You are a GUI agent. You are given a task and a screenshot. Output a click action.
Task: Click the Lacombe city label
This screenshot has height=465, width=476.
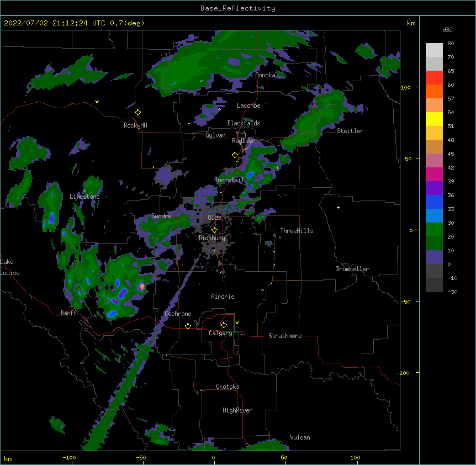[248, 105]
